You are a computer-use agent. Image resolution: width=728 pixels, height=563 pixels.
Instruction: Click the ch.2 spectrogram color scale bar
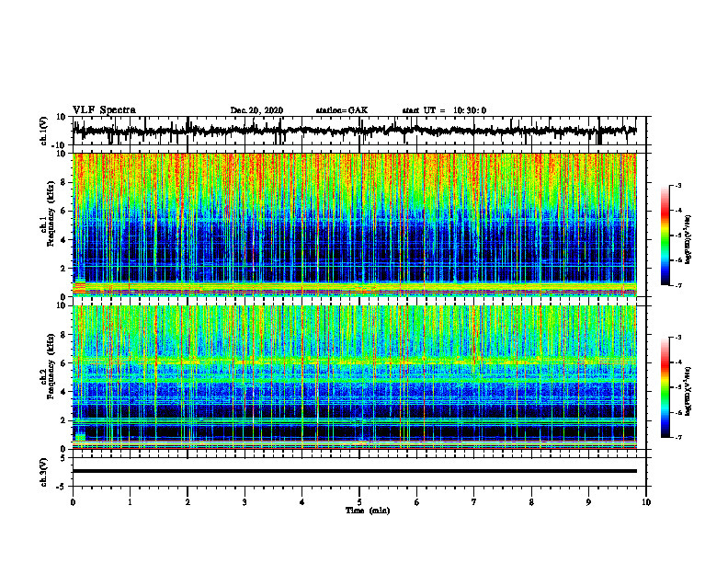665,387
